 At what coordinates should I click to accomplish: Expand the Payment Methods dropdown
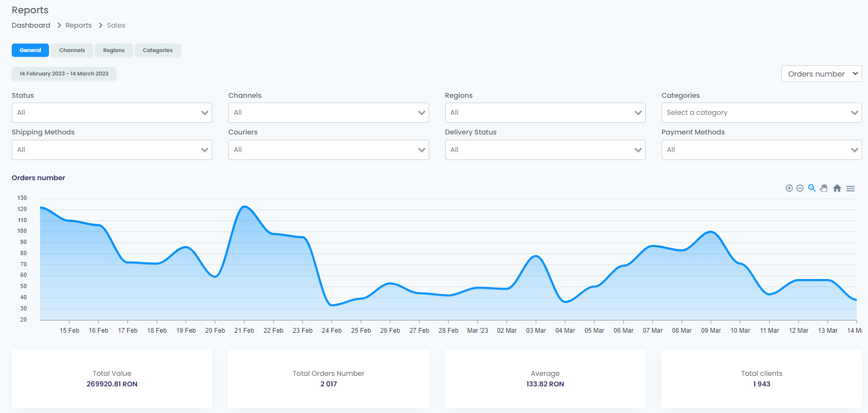pyautogui.click(x=762, y=150)
